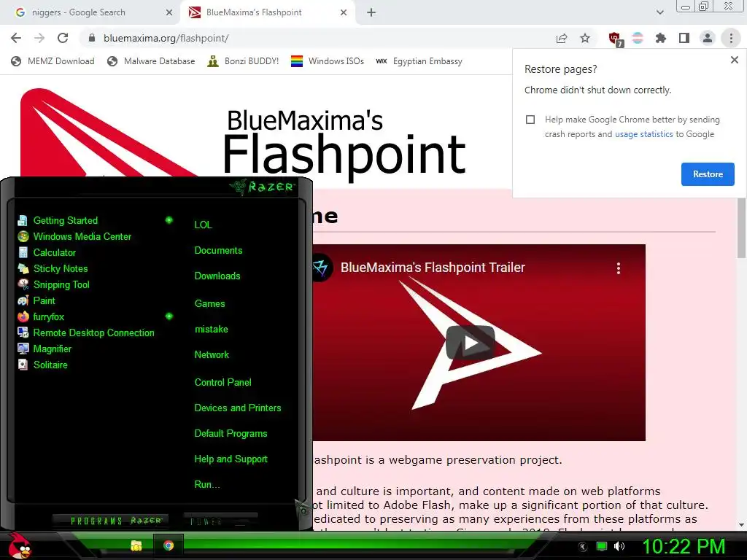Close the Google Search tab
The height and width of the screenshot is (560, 747).
click(169, 12)
